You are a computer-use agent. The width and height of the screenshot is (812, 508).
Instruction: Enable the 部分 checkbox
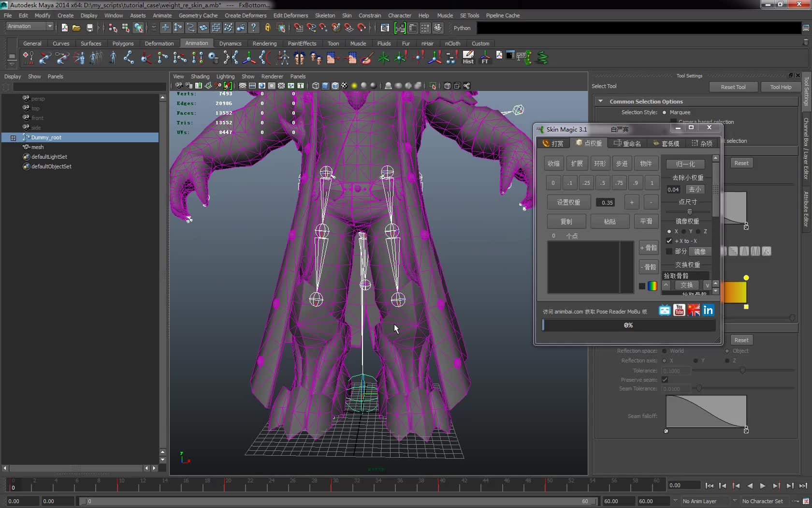coord(669,251)
